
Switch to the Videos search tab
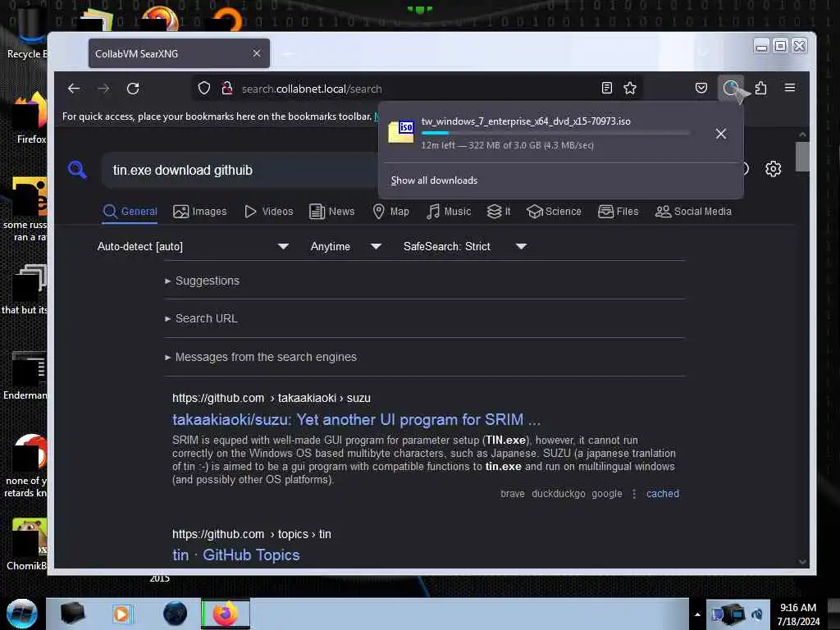[269, 212]
